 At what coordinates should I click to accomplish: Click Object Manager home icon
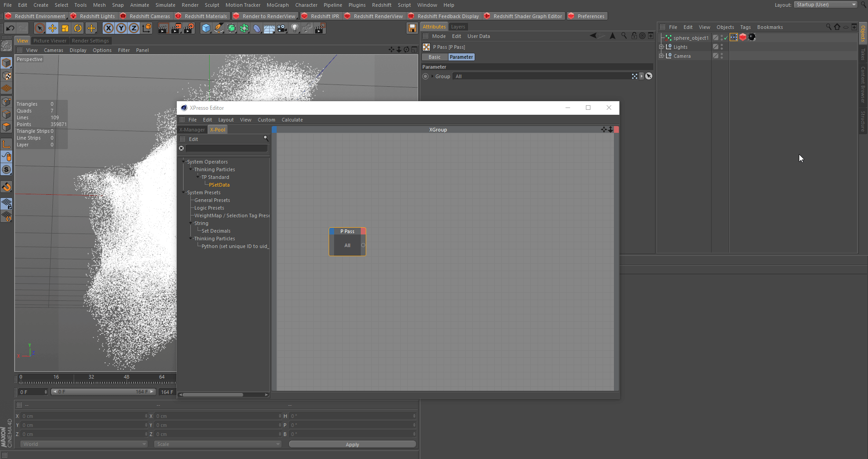point(837,27)
